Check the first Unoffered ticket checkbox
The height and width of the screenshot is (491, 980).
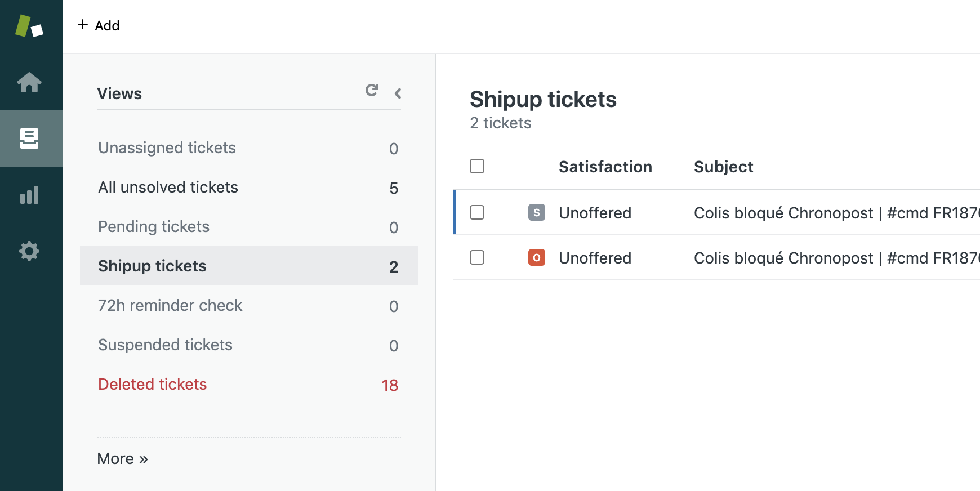tap(477, 212)
